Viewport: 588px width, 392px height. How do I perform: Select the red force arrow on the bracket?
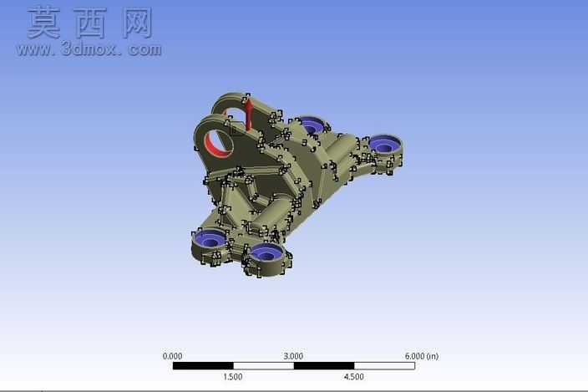(248, 115)
